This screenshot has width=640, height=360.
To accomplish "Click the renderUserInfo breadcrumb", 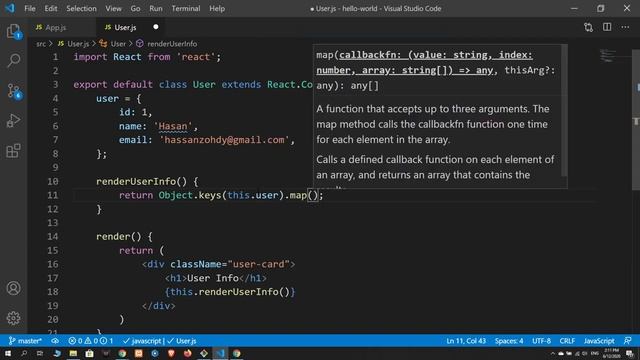I will click(x=167, y=44).
